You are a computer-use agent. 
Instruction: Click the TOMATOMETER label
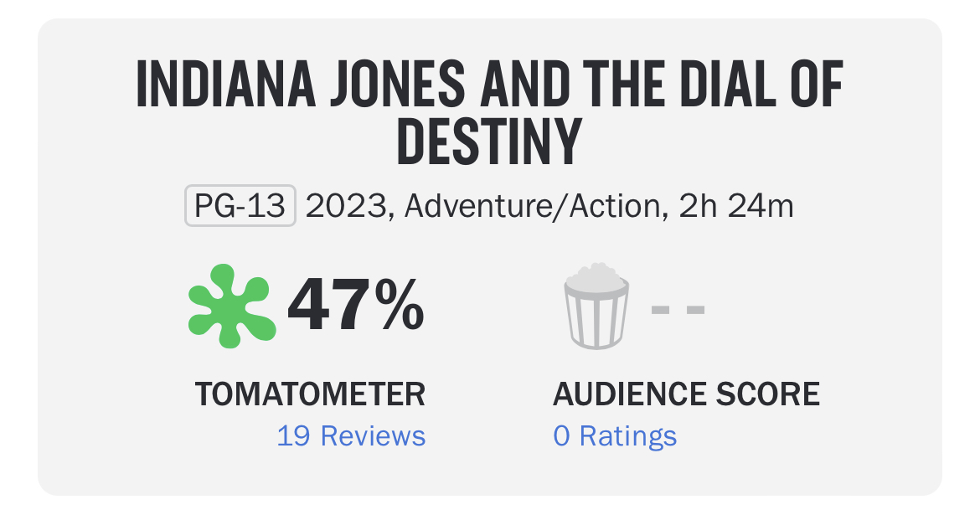310,394
